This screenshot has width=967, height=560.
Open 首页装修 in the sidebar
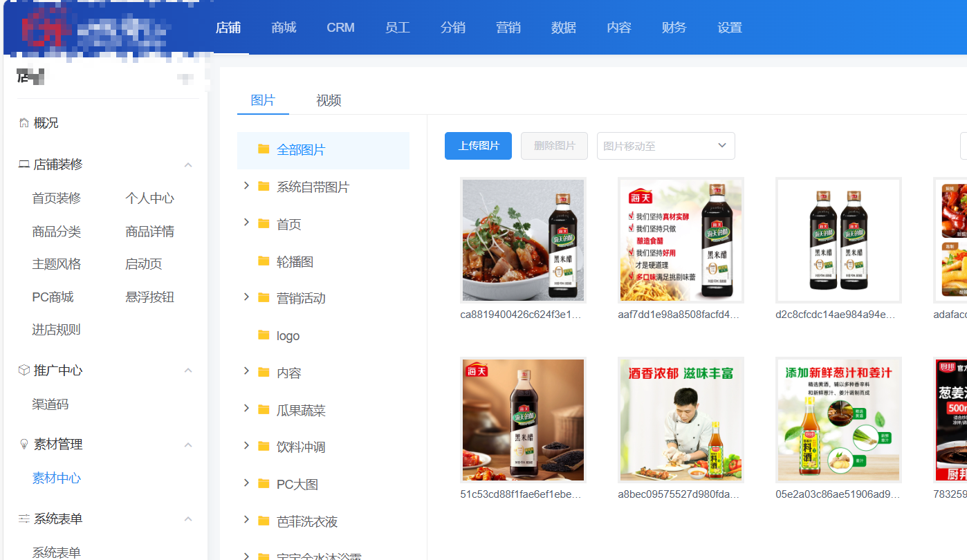[57, 198]
